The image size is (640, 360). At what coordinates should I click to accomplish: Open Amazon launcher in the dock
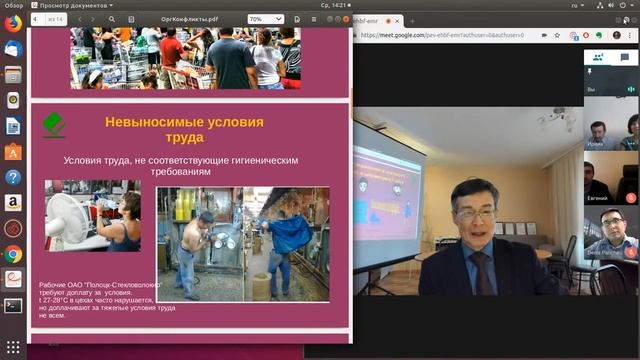click(x=13, y=203)
